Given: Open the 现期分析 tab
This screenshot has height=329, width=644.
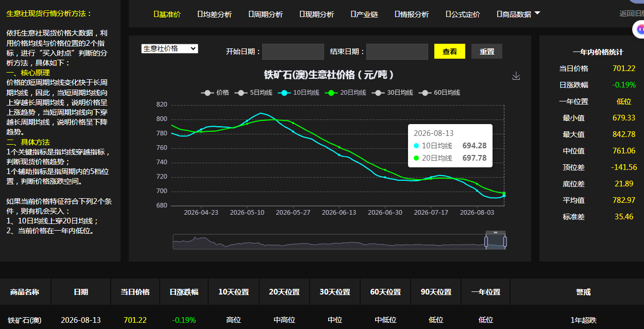Looking at the screenshot, I should (316, 14).
